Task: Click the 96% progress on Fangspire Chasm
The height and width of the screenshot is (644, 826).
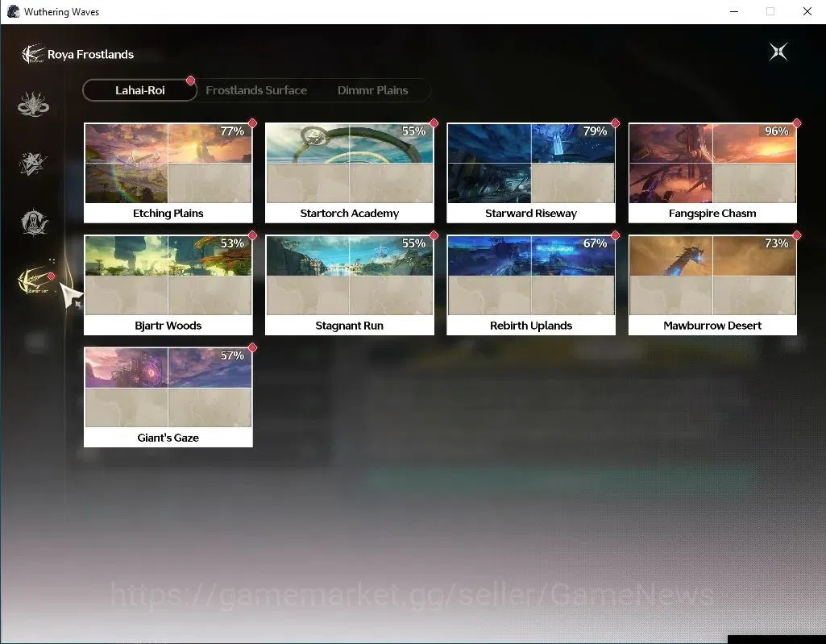Action: pyautogui.click(x=777, y=131)
